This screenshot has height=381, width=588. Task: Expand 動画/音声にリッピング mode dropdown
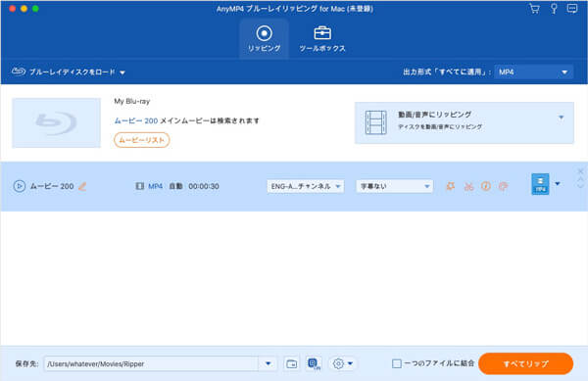[561, 118]
